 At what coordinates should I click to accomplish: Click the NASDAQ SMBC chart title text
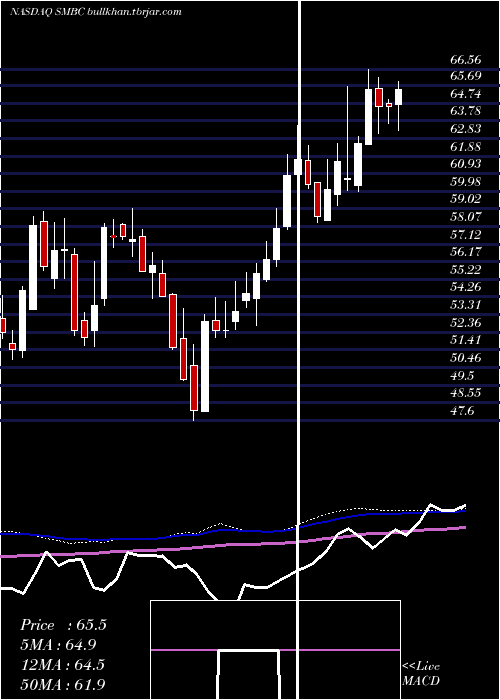[x=96, y=12]
